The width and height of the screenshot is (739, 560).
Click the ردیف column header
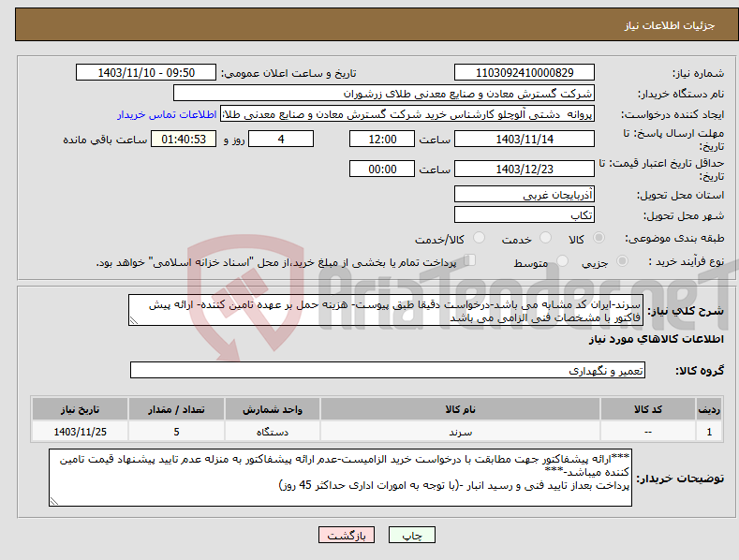click(709, 409)
